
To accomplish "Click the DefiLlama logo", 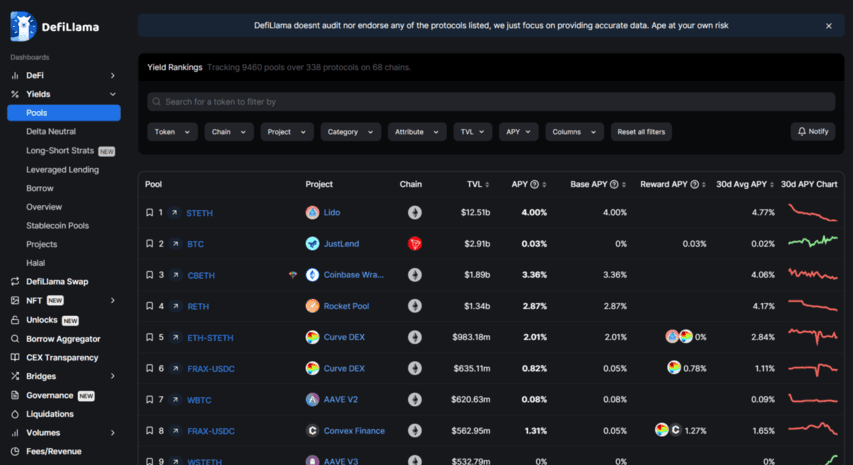I will point(54,26).
